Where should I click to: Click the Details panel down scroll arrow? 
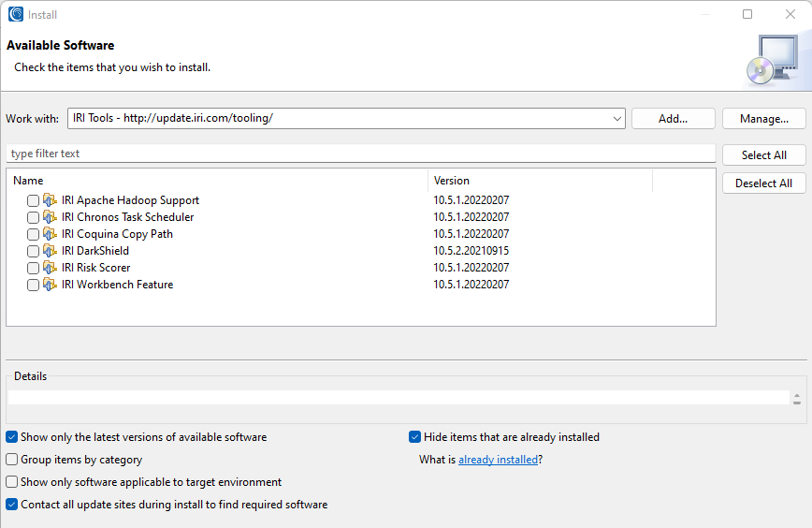[x=796, y=403]
